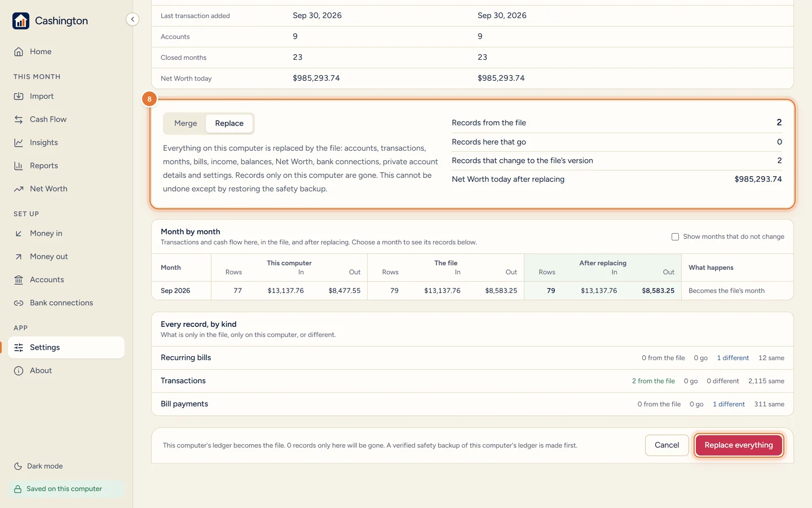Click the 2,115 same count for Transactions
The height and width of the screenshot is (508, 812).
(x=766, y=382)
